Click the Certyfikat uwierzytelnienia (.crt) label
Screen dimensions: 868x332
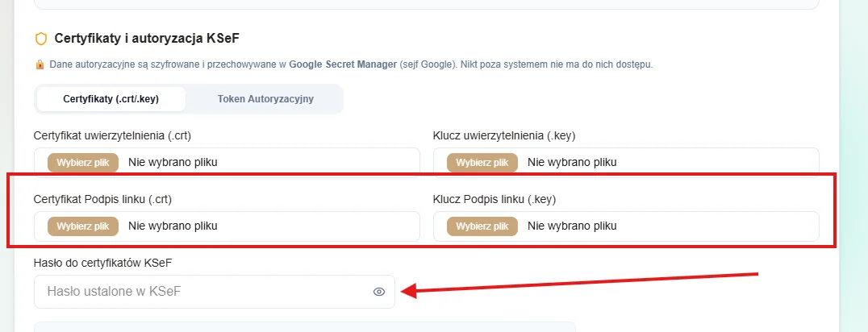(x=112, y=135)
